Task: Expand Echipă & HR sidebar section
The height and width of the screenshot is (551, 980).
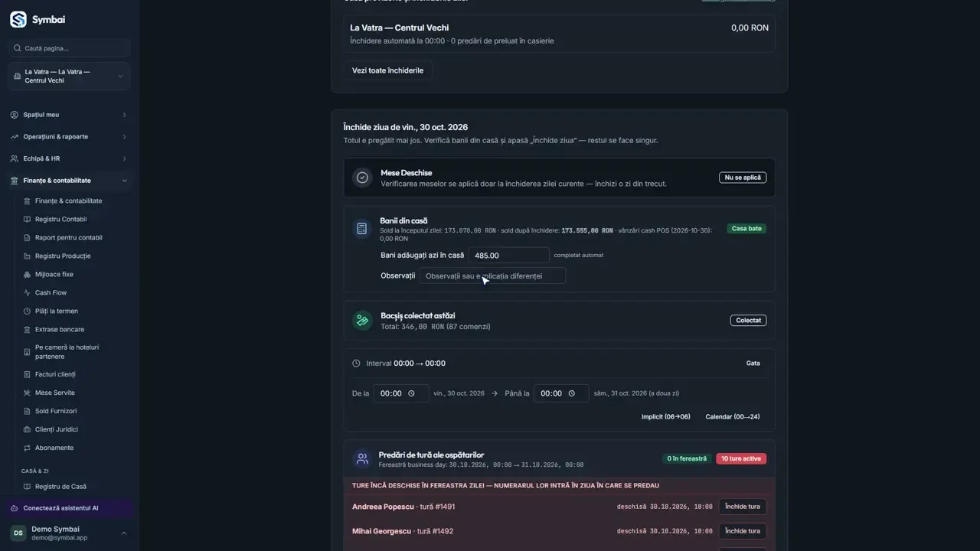Action: pyautogui.click(x=69, y=158)
